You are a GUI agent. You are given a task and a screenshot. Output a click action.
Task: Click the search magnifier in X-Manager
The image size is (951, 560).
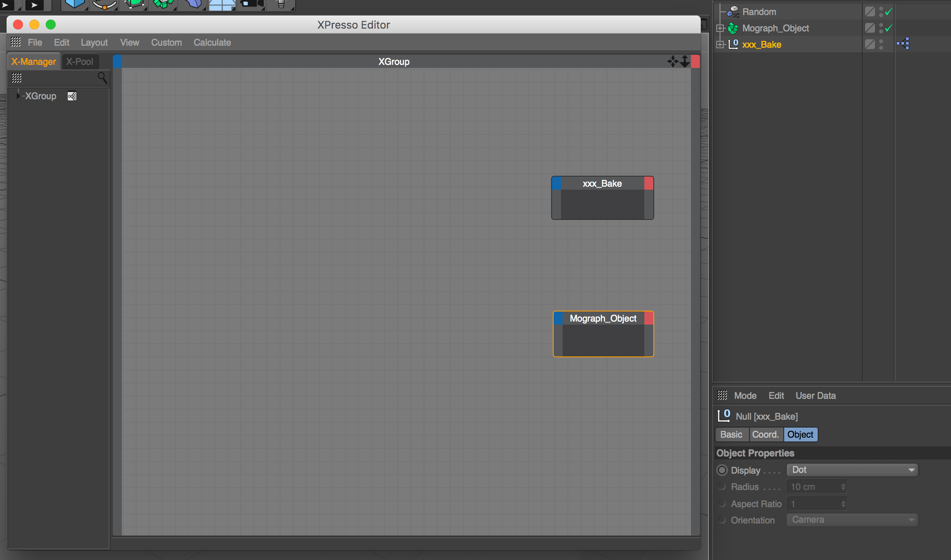point(102,78)
